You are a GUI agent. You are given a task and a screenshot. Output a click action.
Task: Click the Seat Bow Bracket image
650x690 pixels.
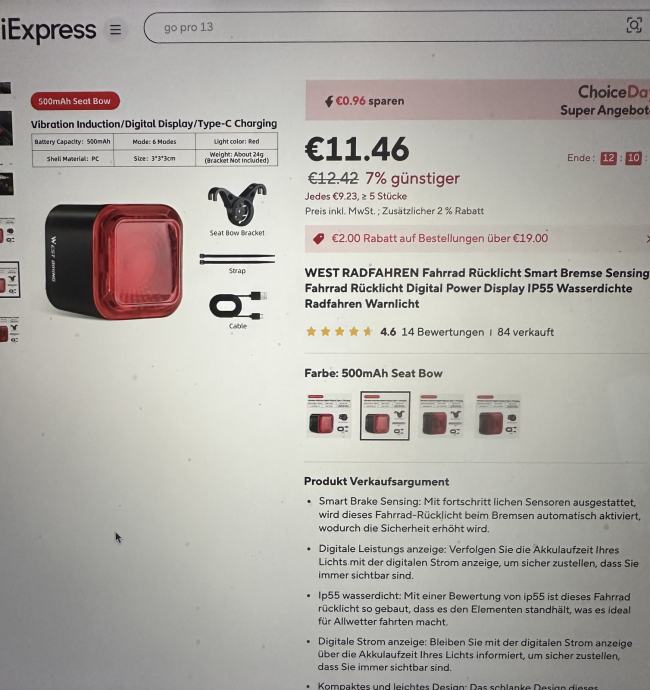pyautogui.click(x=237, y=205)
